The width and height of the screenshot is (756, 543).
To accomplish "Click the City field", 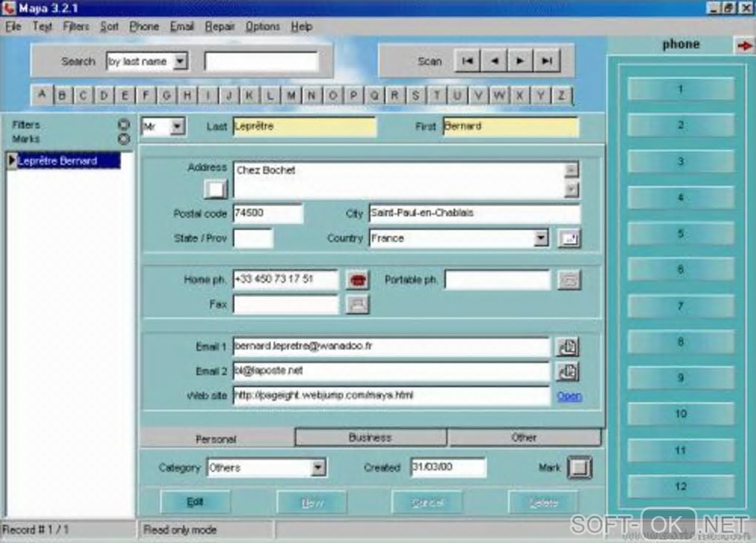I will coord(474,213).
